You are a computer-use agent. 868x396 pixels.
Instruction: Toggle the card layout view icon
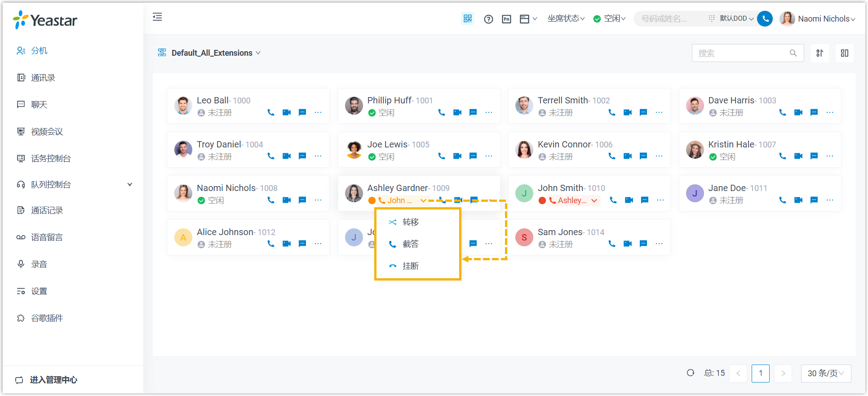(x=845, y=53)
